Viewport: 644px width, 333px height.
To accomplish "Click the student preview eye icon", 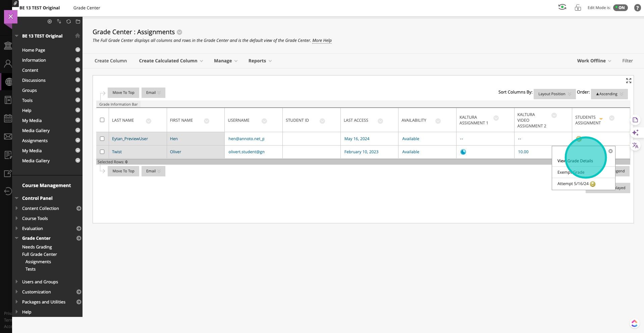I will coord(562,7).
